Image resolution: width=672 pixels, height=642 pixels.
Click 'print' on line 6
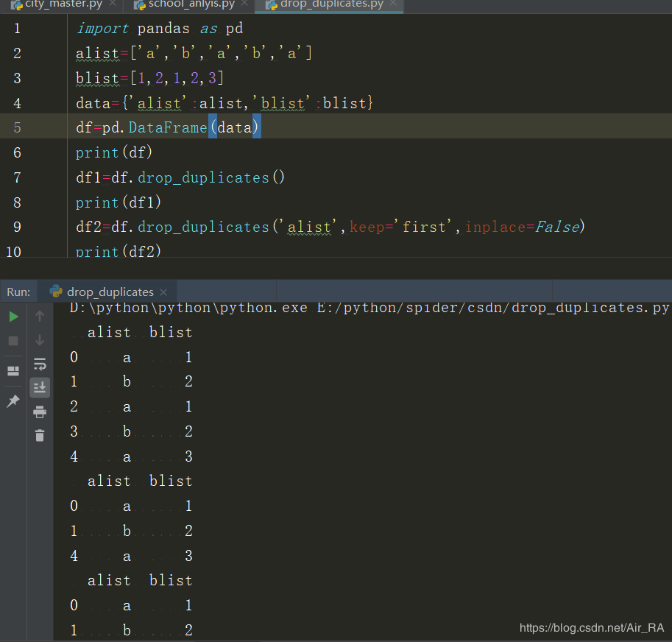click(x=97, y=152)
